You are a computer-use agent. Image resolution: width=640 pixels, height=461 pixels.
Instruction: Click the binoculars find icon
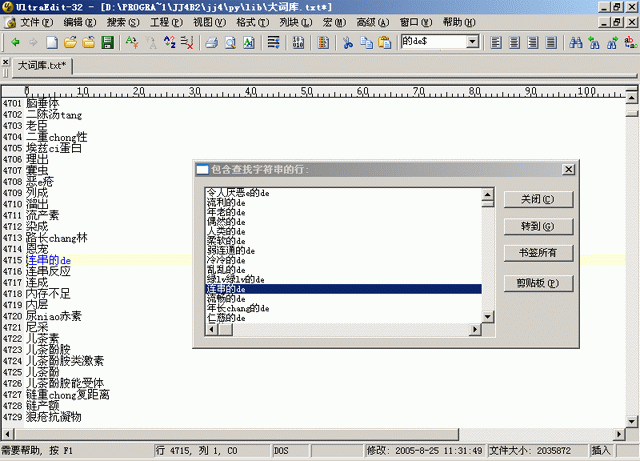[575, 42]
